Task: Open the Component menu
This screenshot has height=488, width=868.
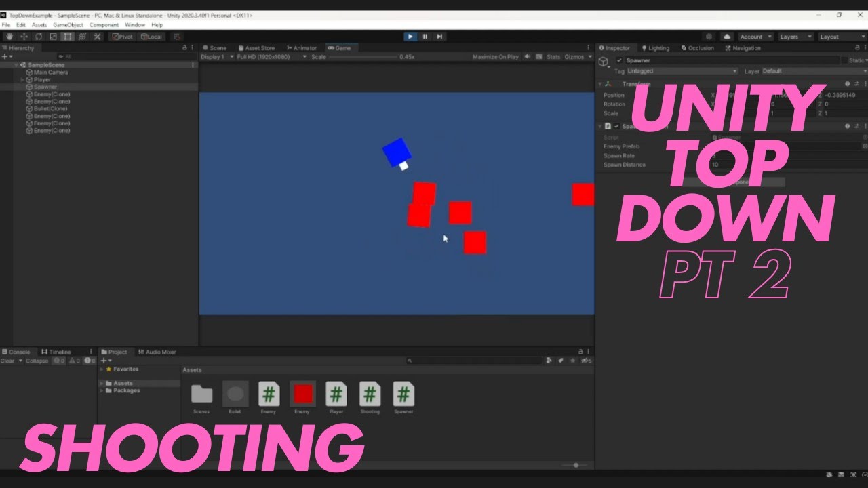Action: click(x=104, y=25)
